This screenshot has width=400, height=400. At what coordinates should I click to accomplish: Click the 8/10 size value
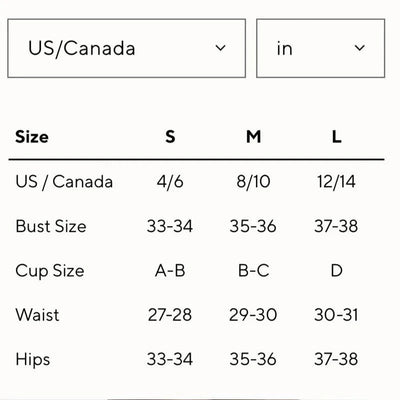coord(253,182)
